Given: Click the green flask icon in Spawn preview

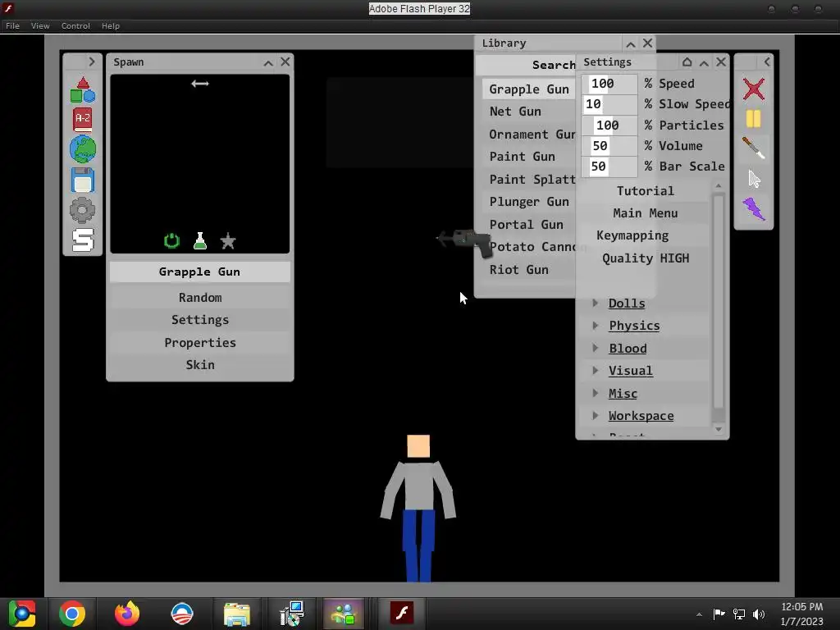Looking at the screenshot, I should pos(200,240).
